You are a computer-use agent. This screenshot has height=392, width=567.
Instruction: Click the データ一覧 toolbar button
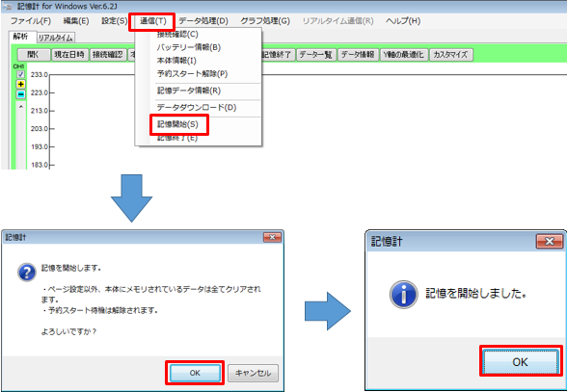click(x=316, y=55)
